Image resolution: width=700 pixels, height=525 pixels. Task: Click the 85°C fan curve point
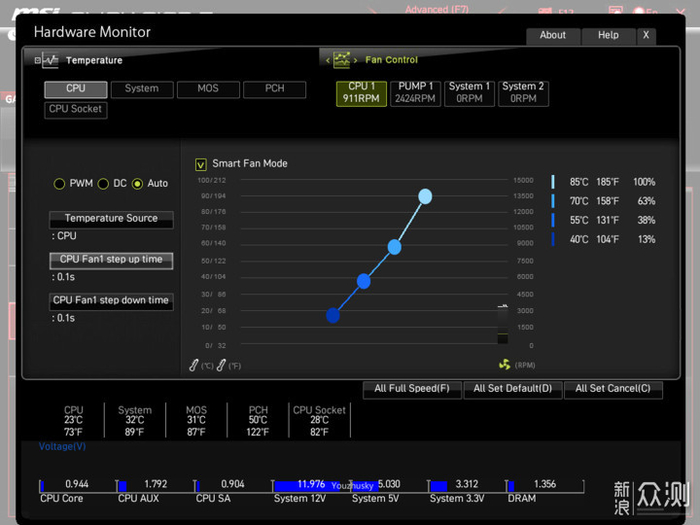[425, 196]
